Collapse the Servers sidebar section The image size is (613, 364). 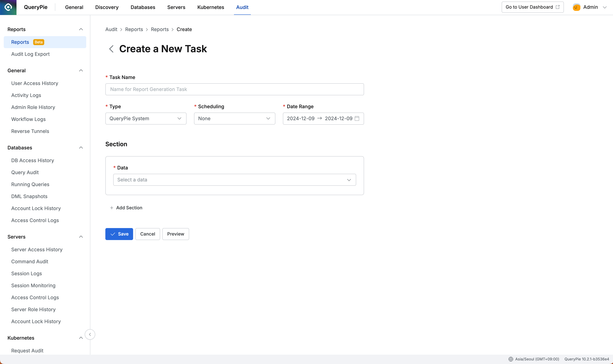[81, 237]
